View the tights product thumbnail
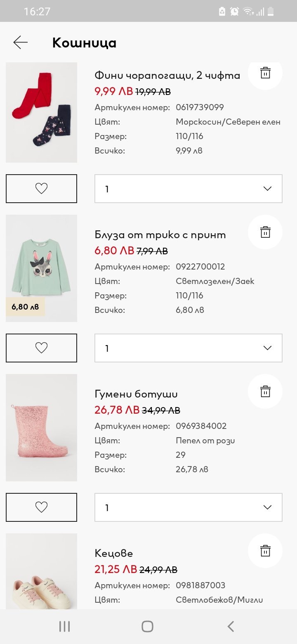 (x=41, y=112)
